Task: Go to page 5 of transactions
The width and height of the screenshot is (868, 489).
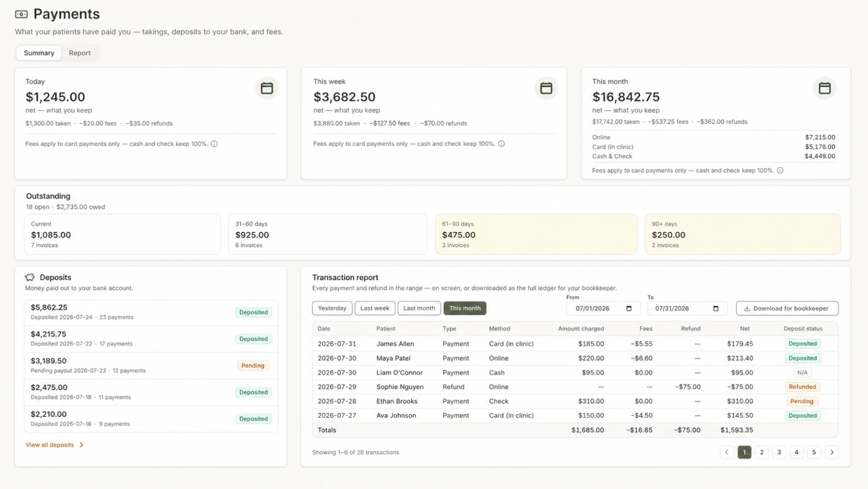Action: 814,452
